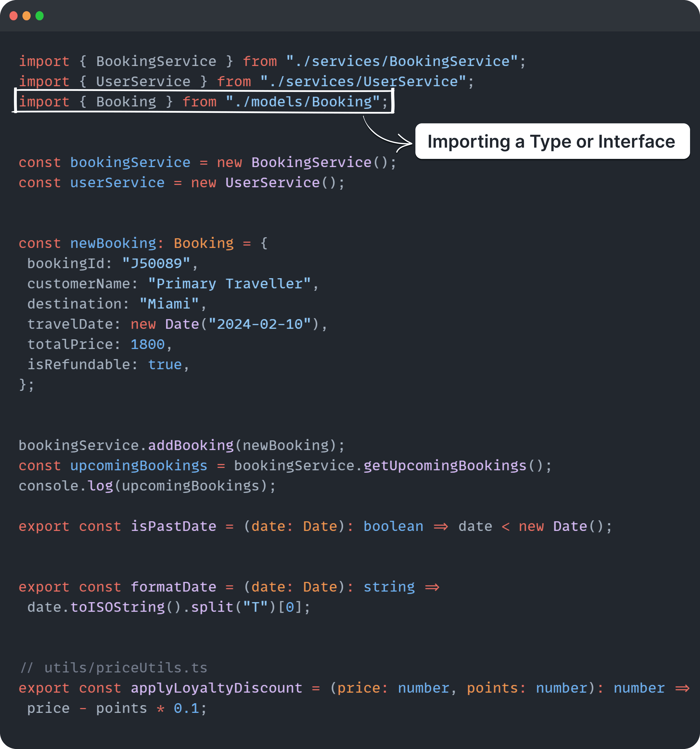Click the addBooking method call

click(191, 446)
